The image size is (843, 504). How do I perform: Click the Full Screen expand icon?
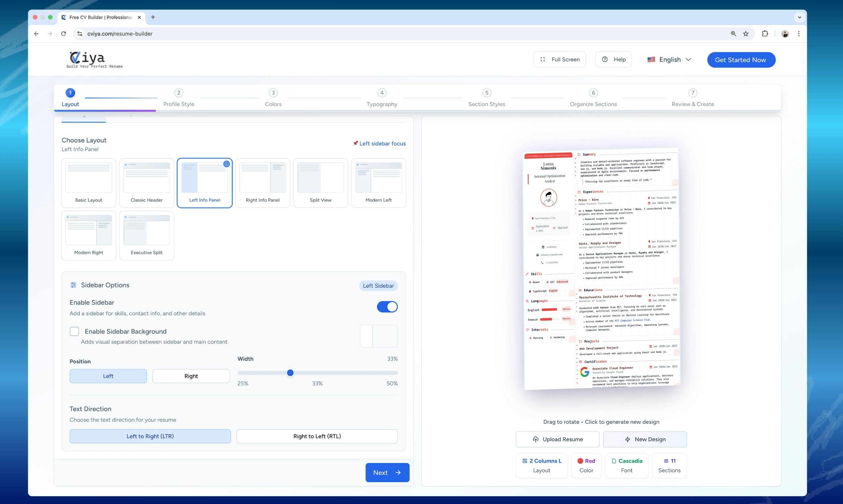(x=543, y=59)
